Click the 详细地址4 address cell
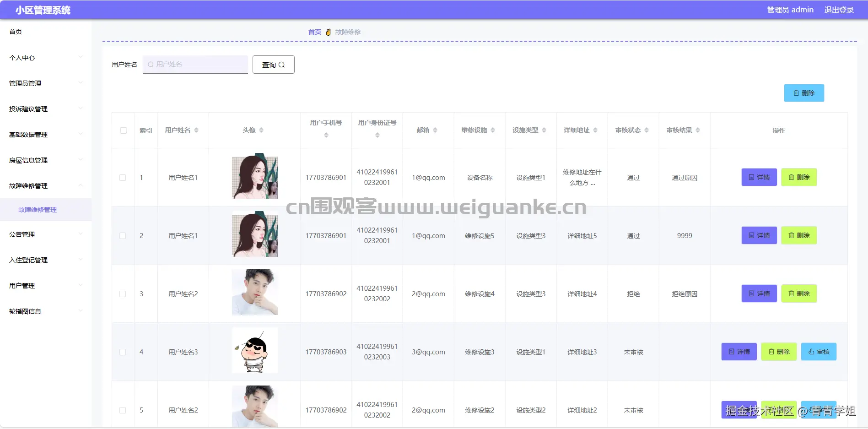Viewport: 868px width, 429px height. click(x=582, y=294)
